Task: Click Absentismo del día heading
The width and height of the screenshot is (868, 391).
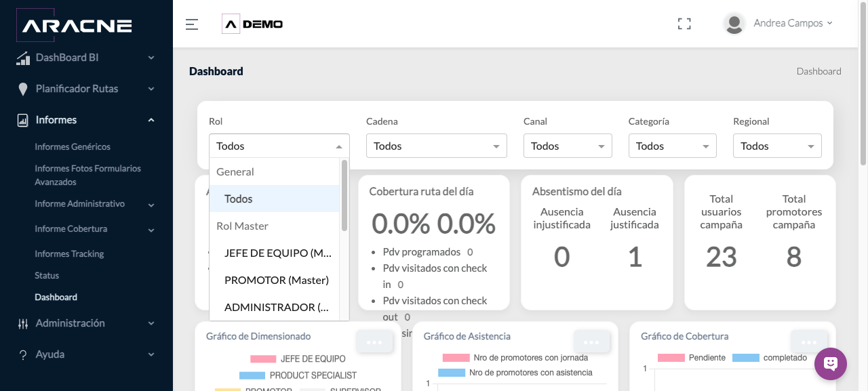Action: [x=577, y=192]
